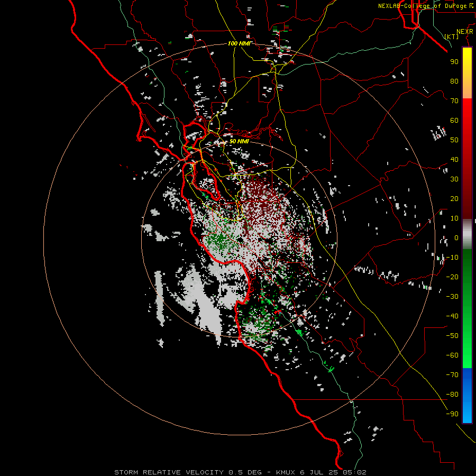Select the 30 value on the velocity scale
The width and height of the screenshot is (476, 476).
(x=454, y=179)
